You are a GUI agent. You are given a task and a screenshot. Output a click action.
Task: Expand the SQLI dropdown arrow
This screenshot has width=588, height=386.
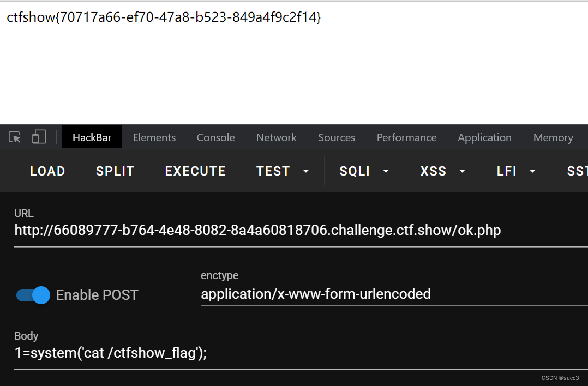386,171
